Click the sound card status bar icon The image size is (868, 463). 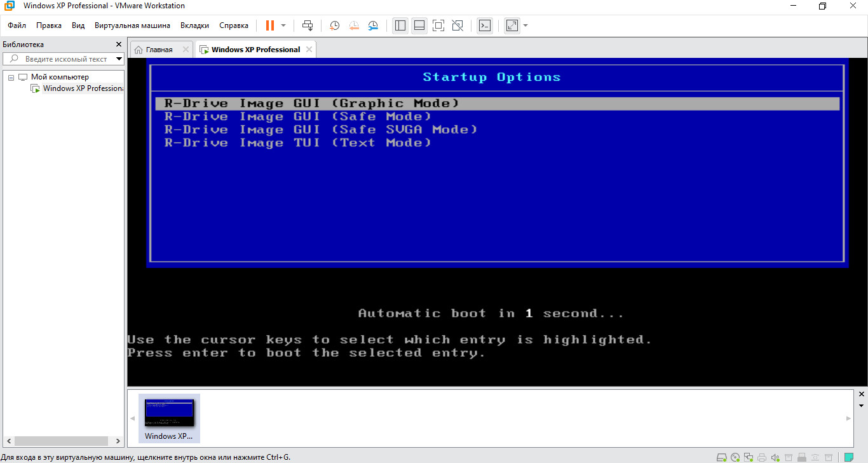pyautogui.click(x=775, y=457)
